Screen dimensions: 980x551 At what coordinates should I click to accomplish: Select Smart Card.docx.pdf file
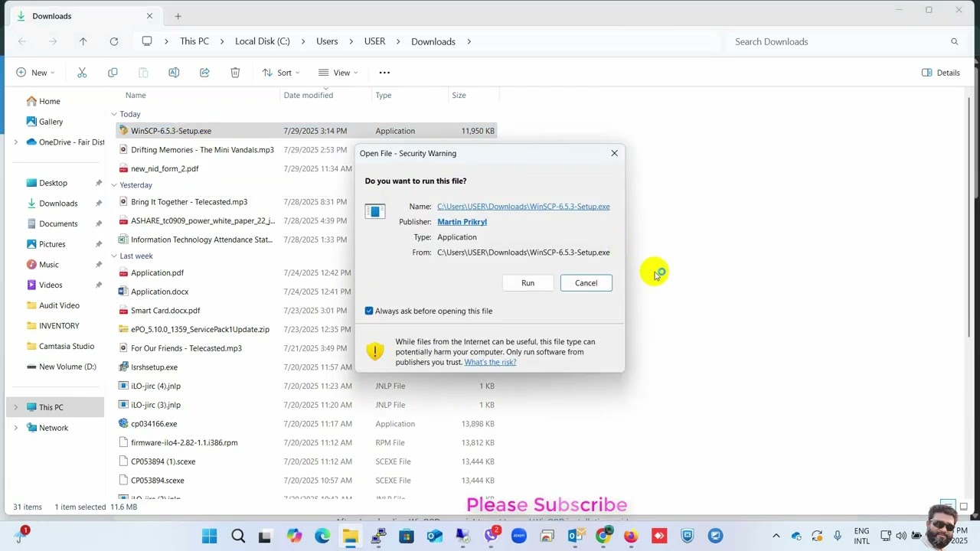(165, 311)
